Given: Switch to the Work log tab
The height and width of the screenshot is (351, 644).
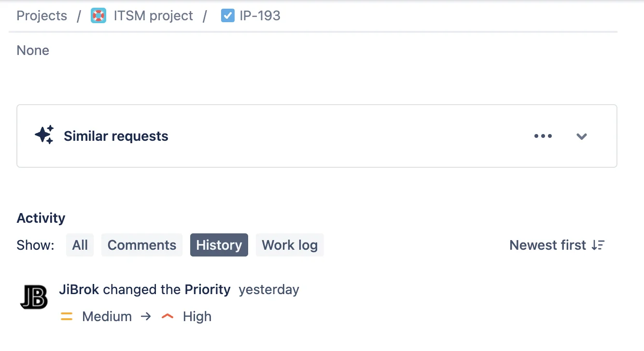Looking at the screenshot, I should coord(290,245).
